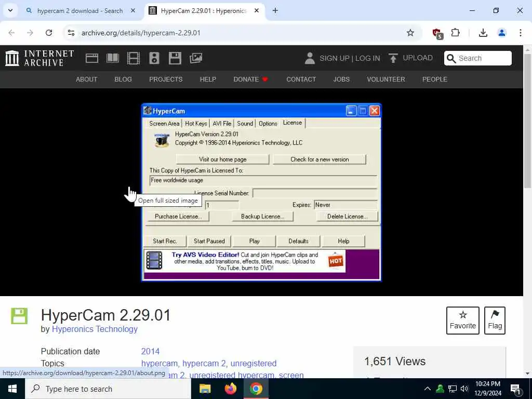The width and height of the screenshot is (532, 399).
Task: Open the CONTACT menu item
Action: 301,79
